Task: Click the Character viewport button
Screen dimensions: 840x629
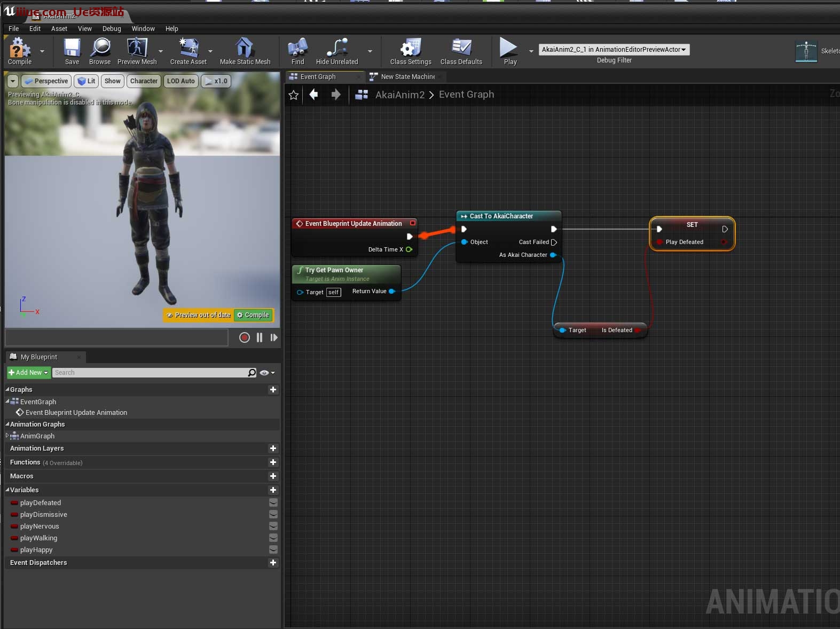Action: pos(144,81)
